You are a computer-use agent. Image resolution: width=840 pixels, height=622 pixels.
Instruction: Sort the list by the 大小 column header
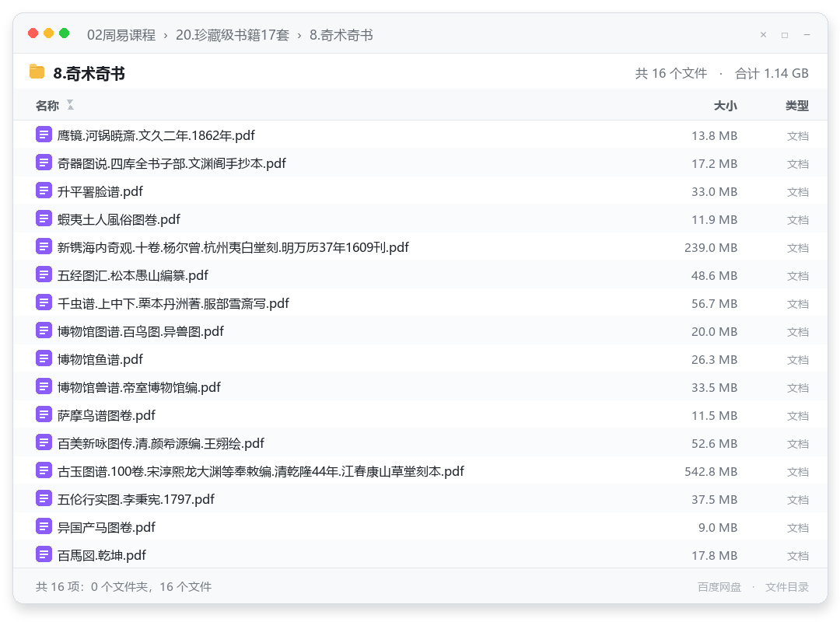[x=726, y=106]
